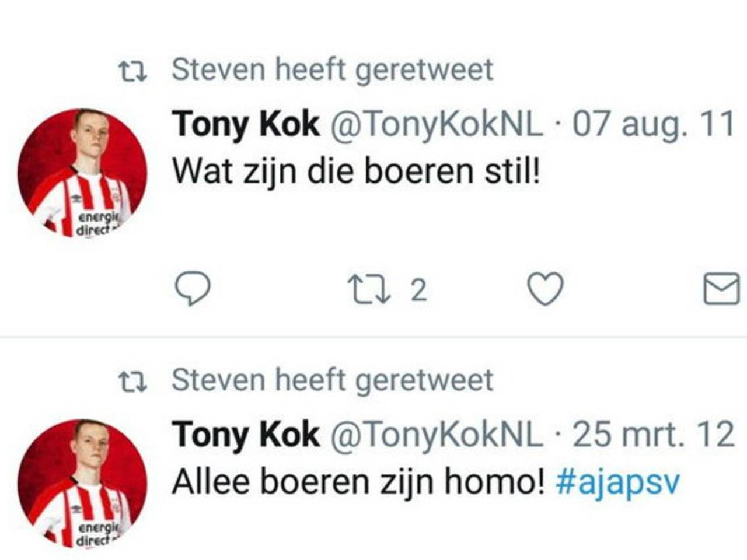Open the @TonyKokNL handle in the second tweet
This screenshot has width=747, height=560.
pyautogui.click(x=437, y=435)
